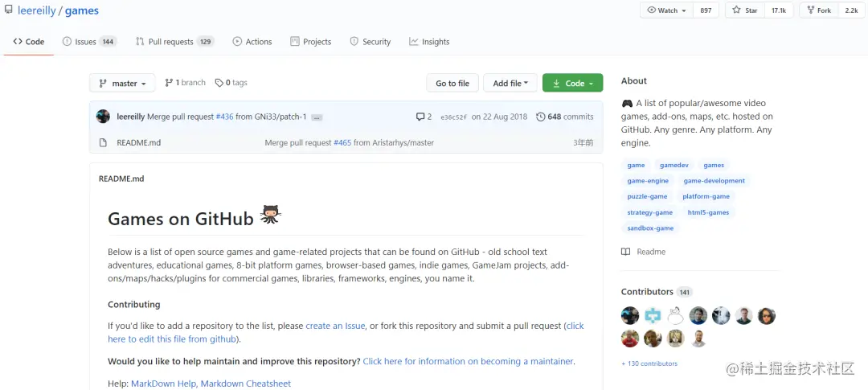868x390 pixels.
Task: Click the Go to file button
Action: 452,83
